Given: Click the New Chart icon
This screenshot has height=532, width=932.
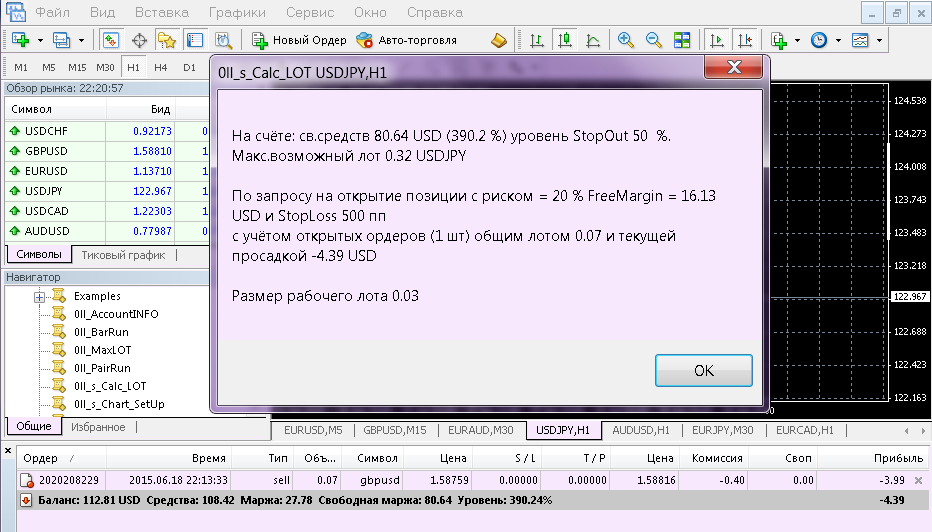Looking at the screenshot, I should pos(20,40).
